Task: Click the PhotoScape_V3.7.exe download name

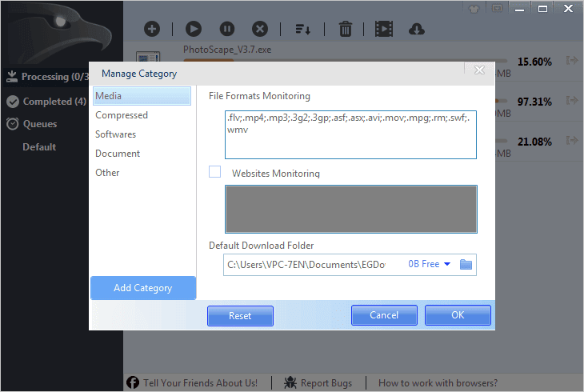Action: [227, 50]
